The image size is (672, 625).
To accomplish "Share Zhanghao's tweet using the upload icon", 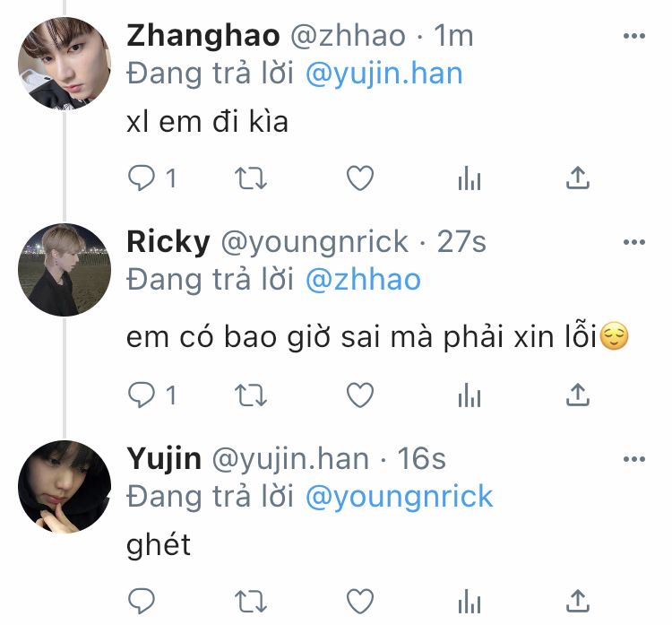I will pyautogui.click(x=578, y=178).
